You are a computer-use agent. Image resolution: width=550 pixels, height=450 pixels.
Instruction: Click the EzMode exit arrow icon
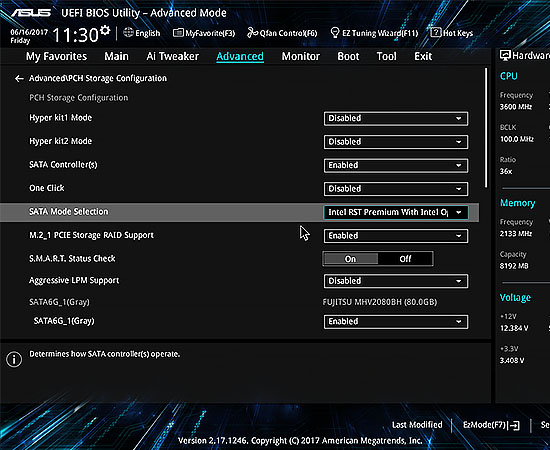coord(515,425)
